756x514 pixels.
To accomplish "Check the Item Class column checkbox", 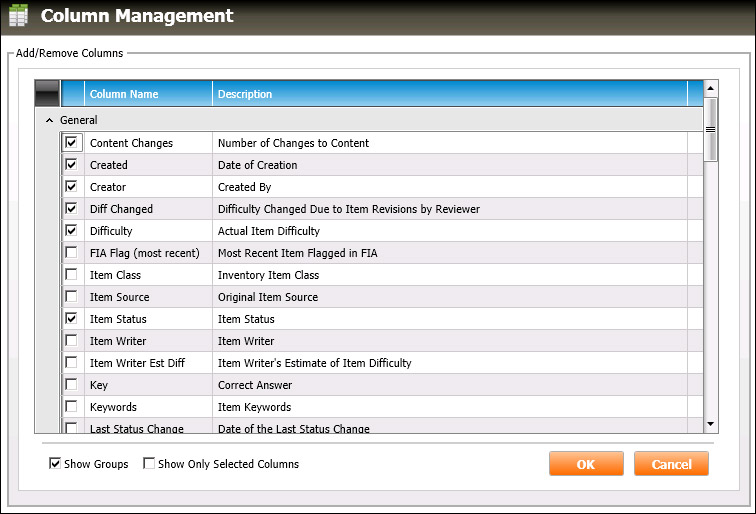I will pyautogui.click(x=72, y=275).
